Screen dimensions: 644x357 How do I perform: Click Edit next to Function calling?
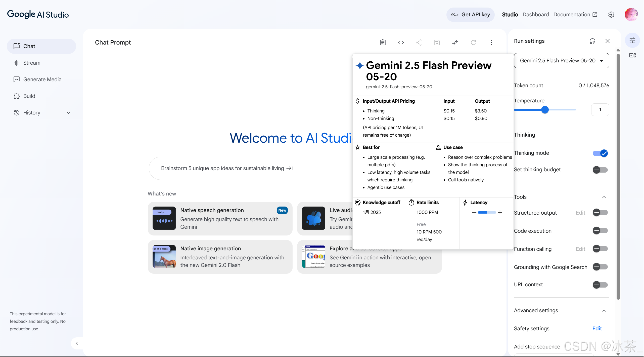(x=580, y=249)
